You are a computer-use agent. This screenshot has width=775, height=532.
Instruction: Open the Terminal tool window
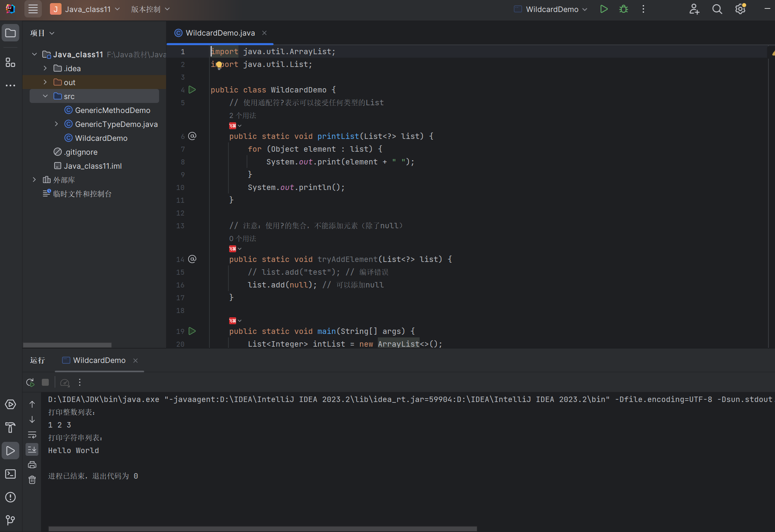click(10, 474)
